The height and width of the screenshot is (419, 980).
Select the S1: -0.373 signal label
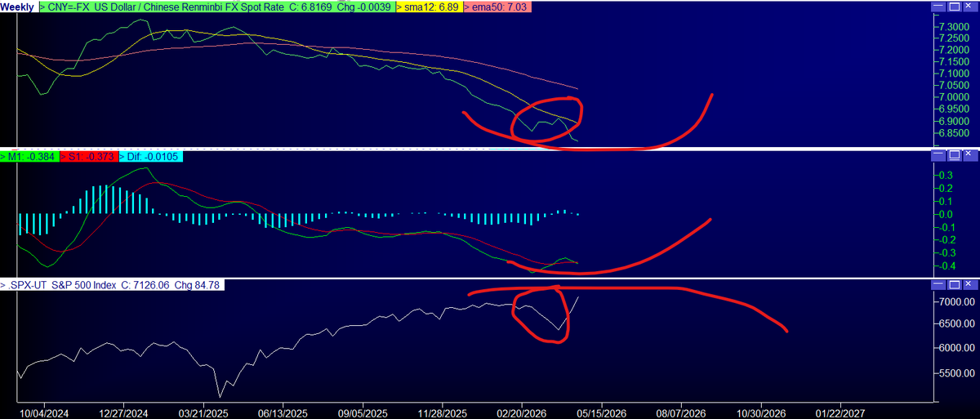[x=88, y=155]
